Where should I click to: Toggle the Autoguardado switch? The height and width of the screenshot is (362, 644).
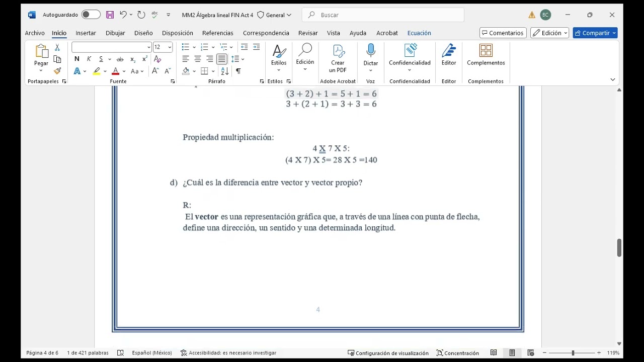[x=91, y=15]
